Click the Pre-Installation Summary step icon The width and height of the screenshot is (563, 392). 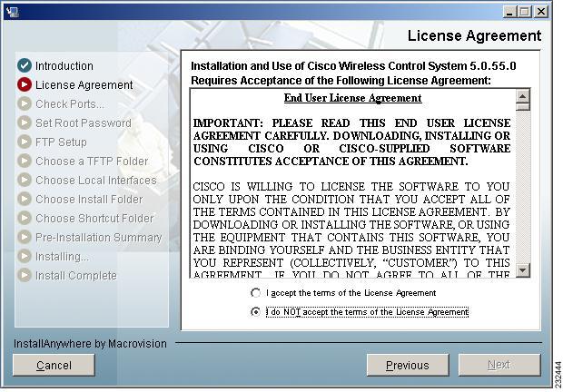pos(25,237)
